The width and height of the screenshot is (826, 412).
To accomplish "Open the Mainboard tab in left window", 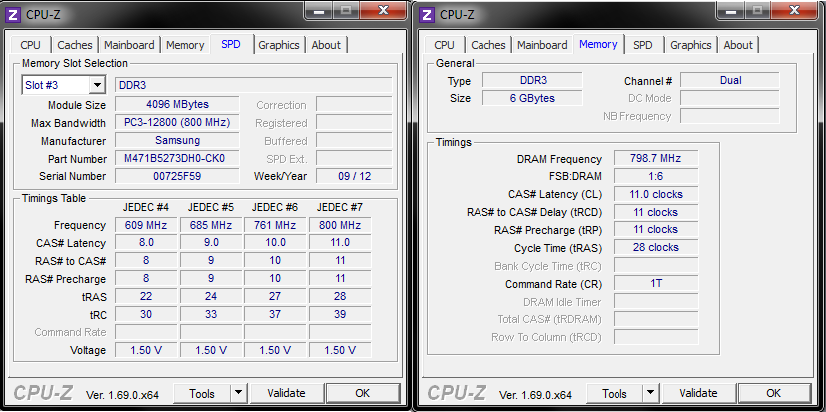I will 130,45.
